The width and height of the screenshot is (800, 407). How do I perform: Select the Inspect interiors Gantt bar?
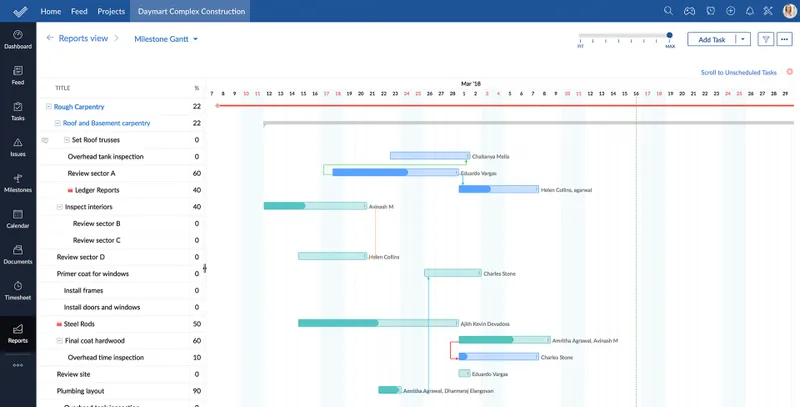(315, 206)
